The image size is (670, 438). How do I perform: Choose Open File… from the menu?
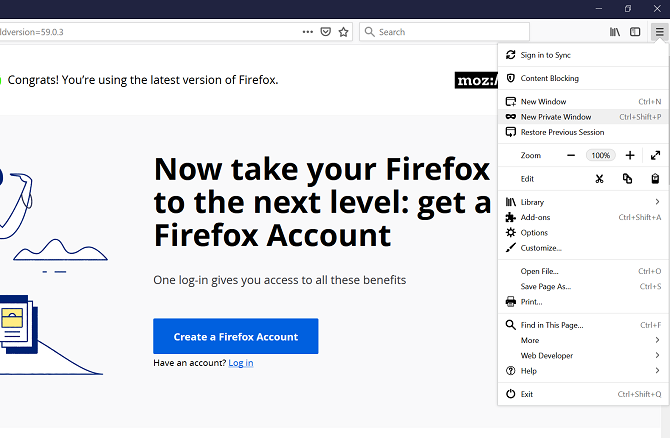583,271
